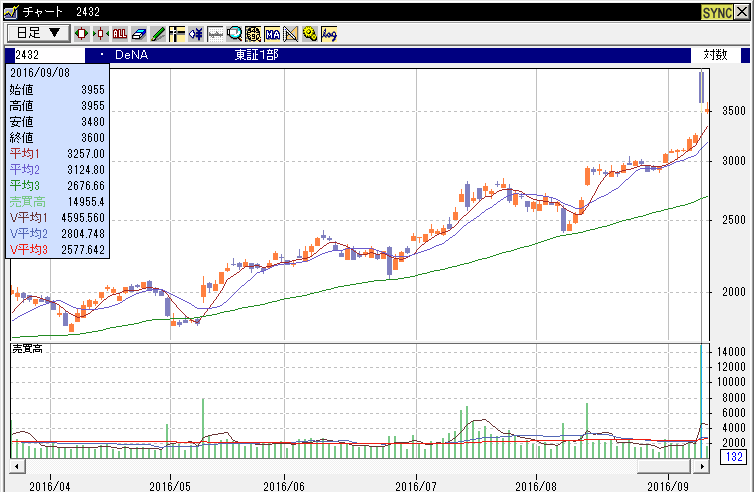Click the yellow grid settings icon
The width and height of the screenshot is (754, 492).
click(253, 33)
